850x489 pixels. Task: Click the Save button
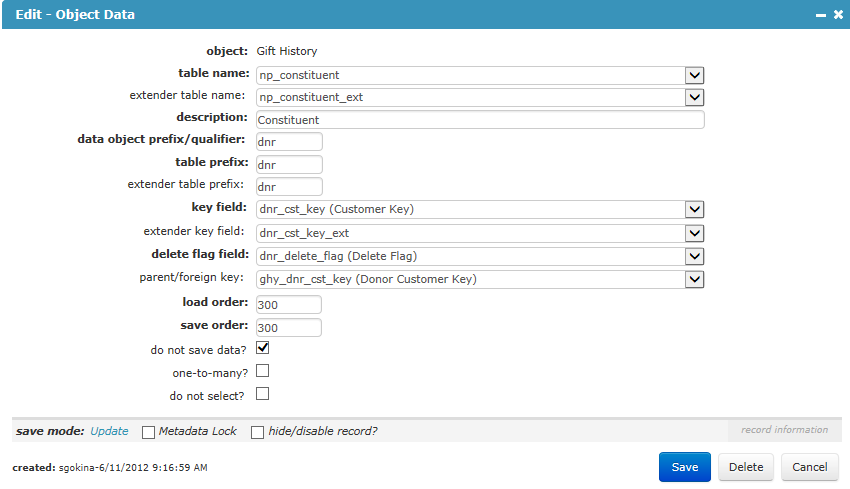pyautogui.click(x=685, y=467)
